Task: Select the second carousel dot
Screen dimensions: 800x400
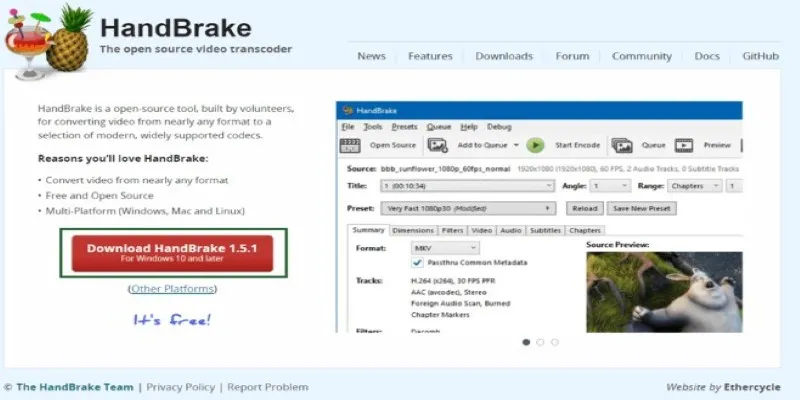Action: 540,342
